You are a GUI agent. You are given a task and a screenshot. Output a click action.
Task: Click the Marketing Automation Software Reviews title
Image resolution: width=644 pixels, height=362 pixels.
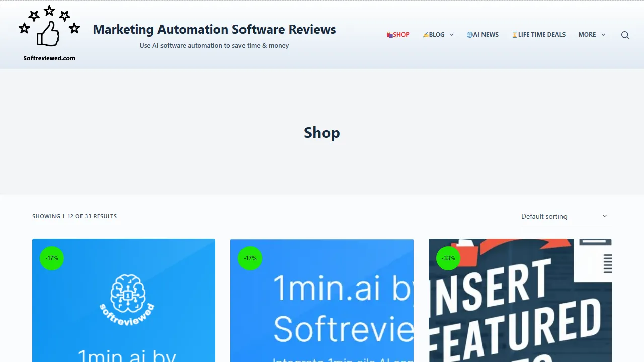[214, 29]
